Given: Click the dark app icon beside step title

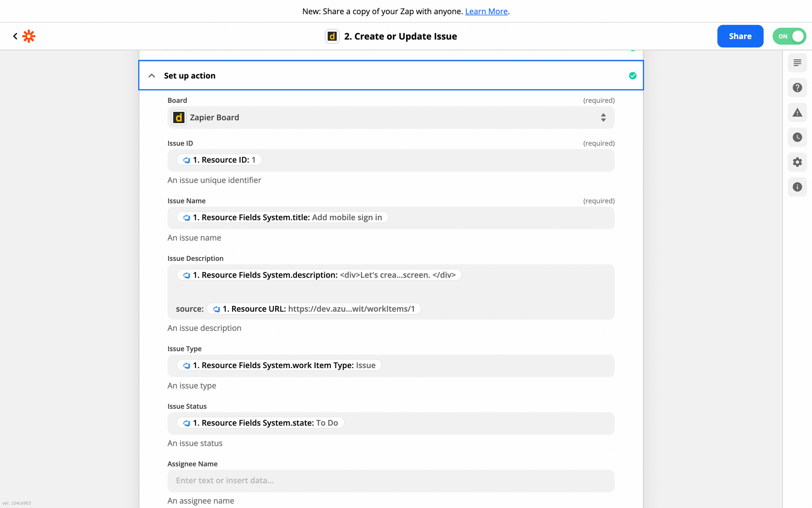Looking at the screenshot, I should click(332, 36).
